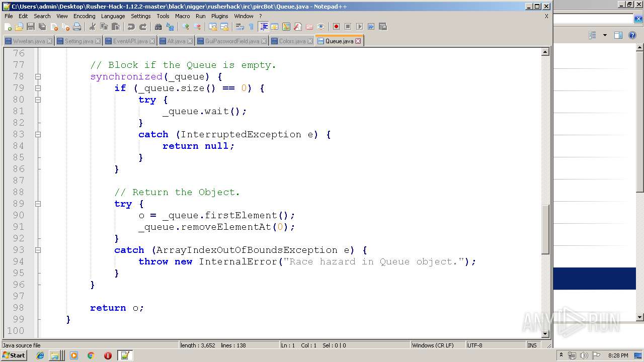The image size is (644, 362).
Task: Redo edit with the Redo arrow icon
Action: pyautogui.click(x=143, y=27)
